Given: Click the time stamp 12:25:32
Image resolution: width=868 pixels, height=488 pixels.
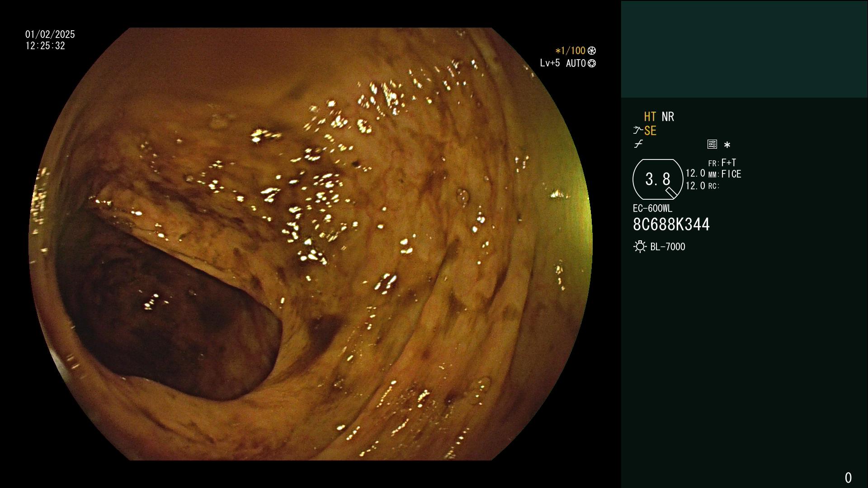Looking at the screenshot, I should (45, 46).
